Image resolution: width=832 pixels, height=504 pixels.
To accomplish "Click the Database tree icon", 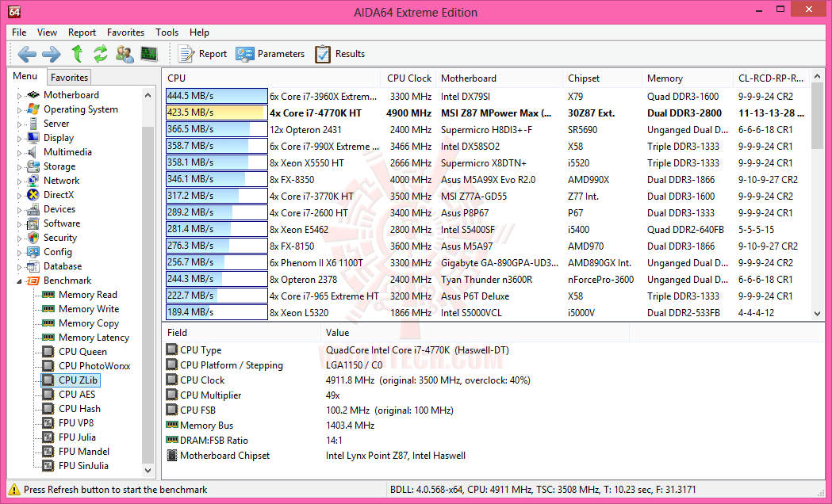I will [x=33, y=266].
